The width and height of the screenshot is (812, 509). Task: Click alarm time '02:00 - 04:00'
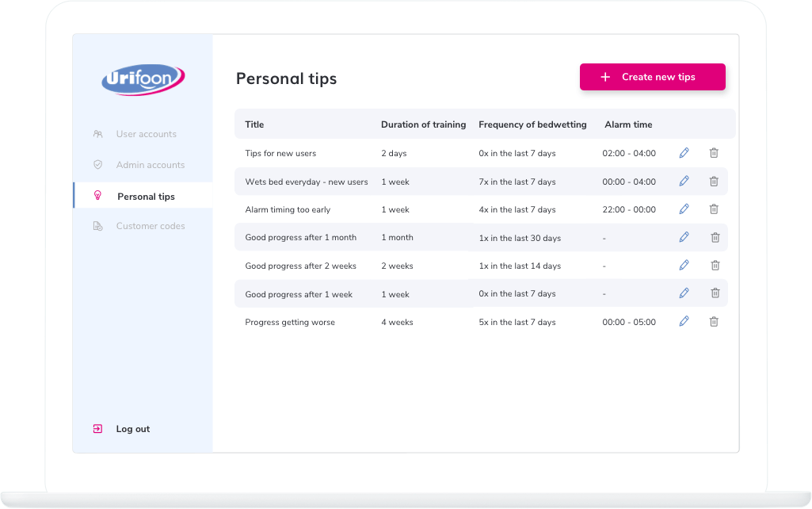coord(629,154)
